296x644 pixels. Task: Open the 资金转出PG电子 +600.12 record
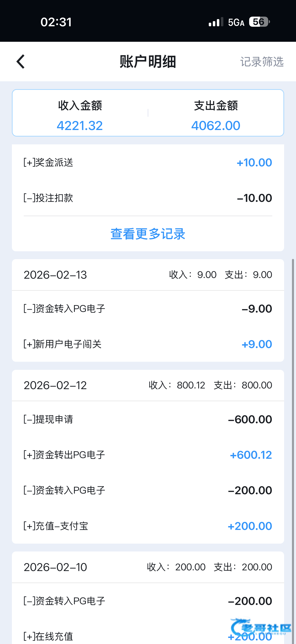tap(148, 455)
